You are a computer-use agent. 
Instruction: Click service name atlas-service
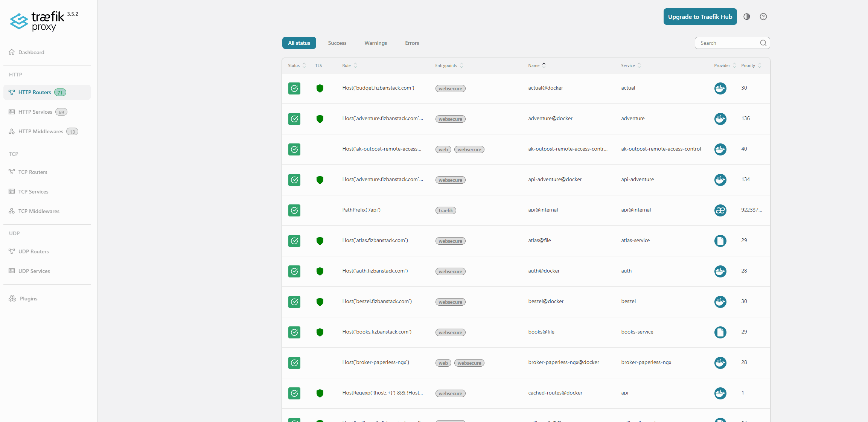coord(635,241)
